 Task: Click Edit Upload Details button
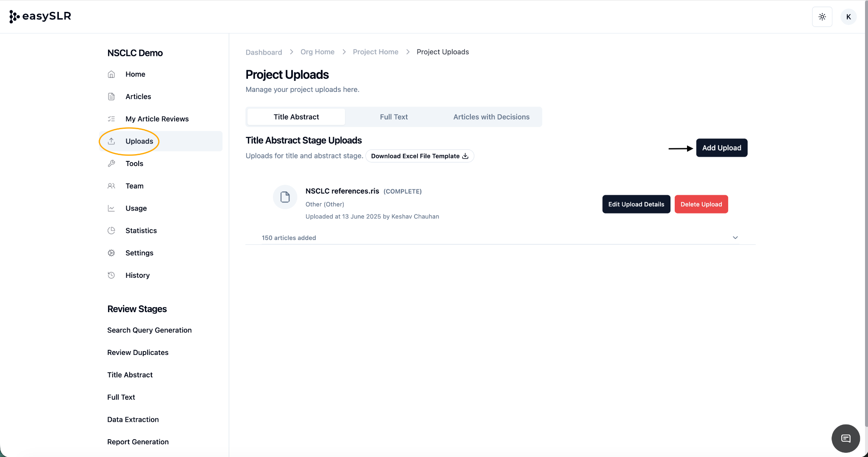[x=636, y=204]
